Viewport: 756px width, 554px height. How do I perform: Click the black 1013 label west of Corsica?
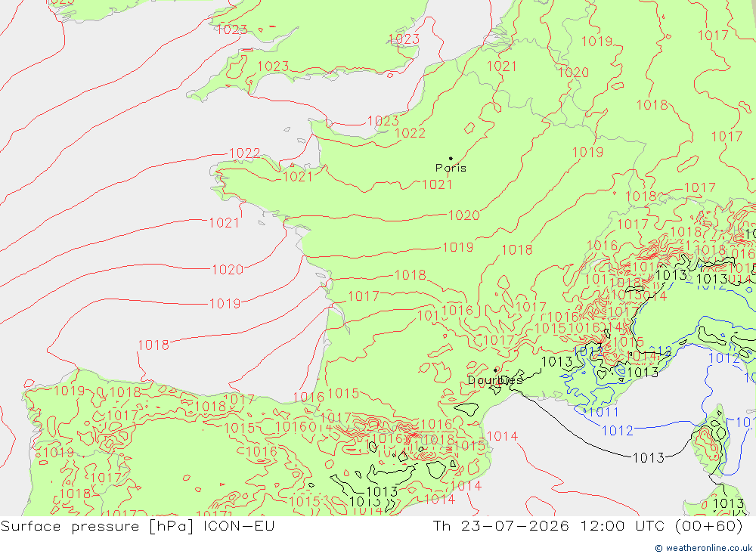(648, 457)
